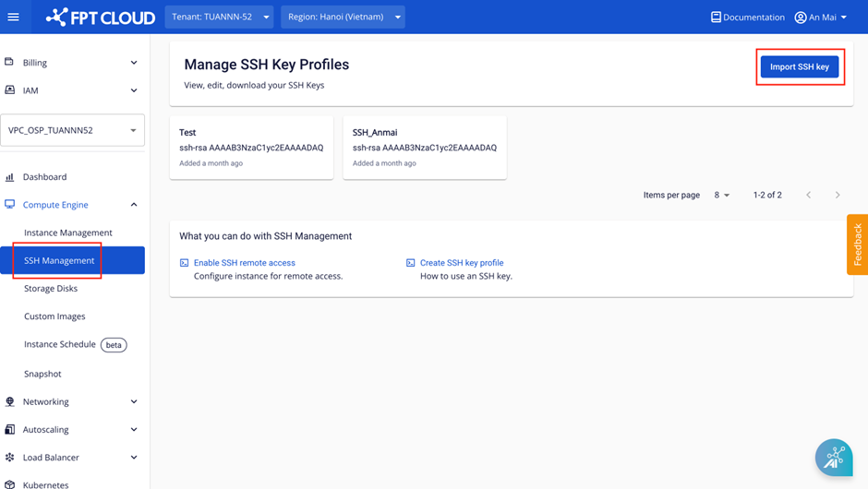Click the Load Balancer icon in the sidebar
The height and width of the screenshot is (489, 868).
click(10, 458)
